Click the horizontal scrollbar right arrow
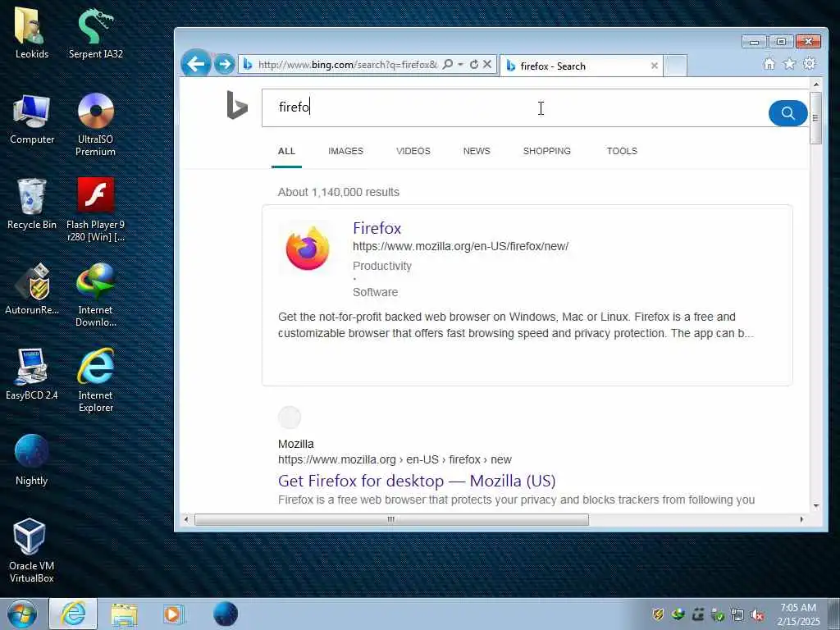Screen dimensions: 840x630 pyautogui.click(x=801, y=519)
